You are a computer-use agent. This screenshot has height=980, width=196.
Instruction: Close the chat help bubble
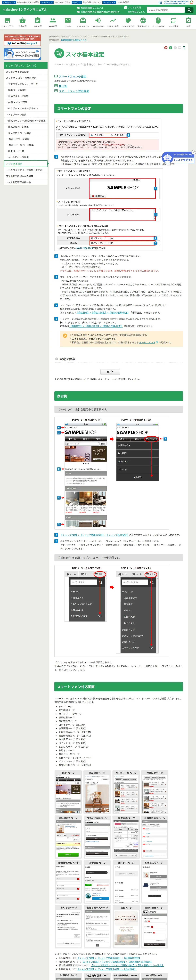[x=194, y=152]
